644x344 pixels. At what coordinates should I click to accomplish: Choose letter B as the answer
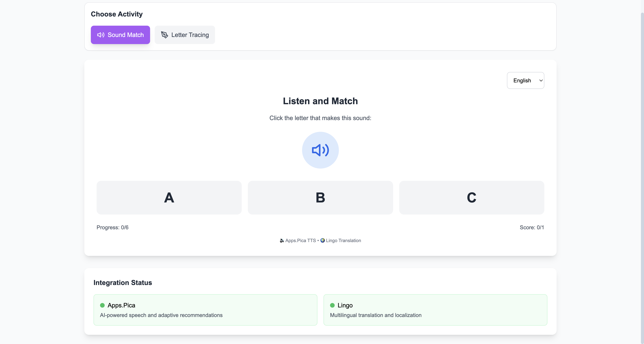(x=320, y=198)
